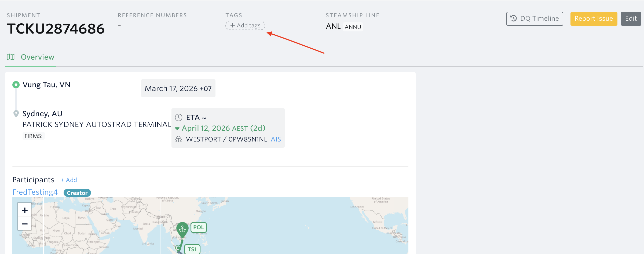Switch to the Overview tab

(x=37, y=57)
